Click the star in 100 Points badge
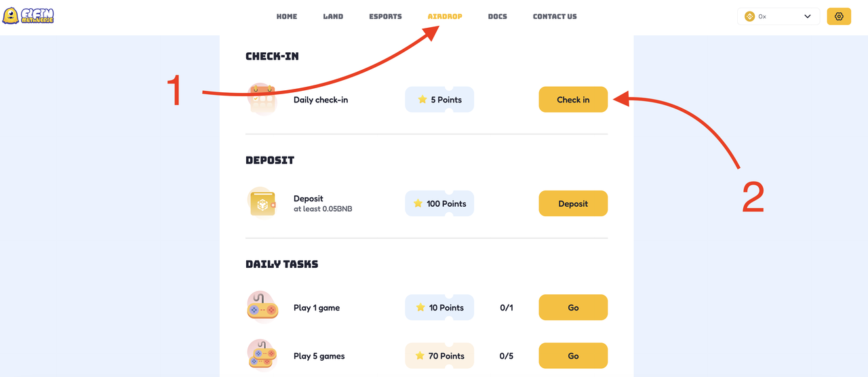The image size is (868, 377). click(418, 203)
